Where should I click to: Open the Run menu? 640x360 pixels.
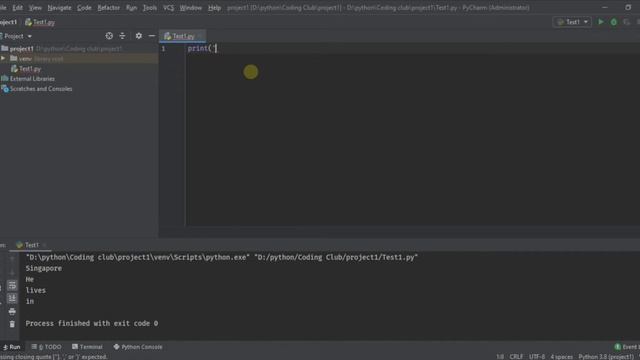(x=131, y=8)
